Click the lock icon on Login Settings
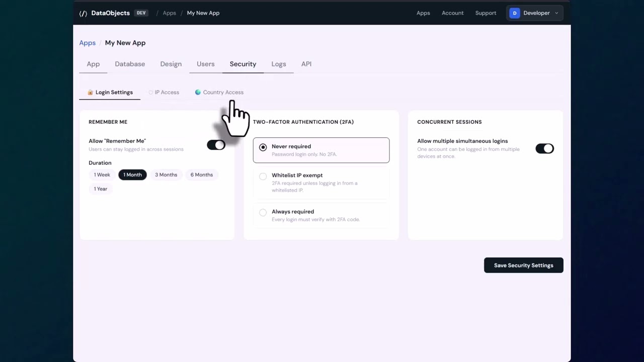The image size is (644, 362). click(91, 93)
